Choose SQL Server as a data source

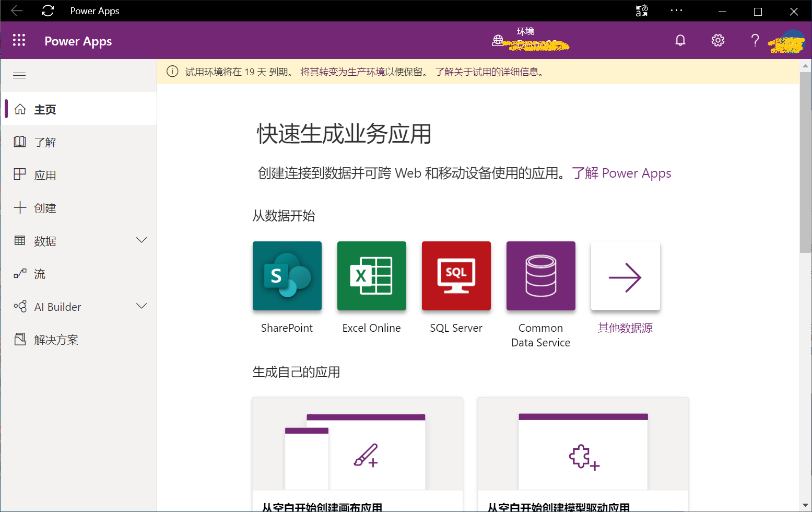[x=456, y=276]
